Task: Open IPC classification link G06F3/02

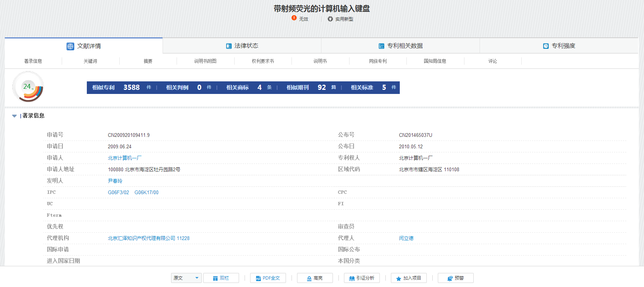Action: (118, 192)
